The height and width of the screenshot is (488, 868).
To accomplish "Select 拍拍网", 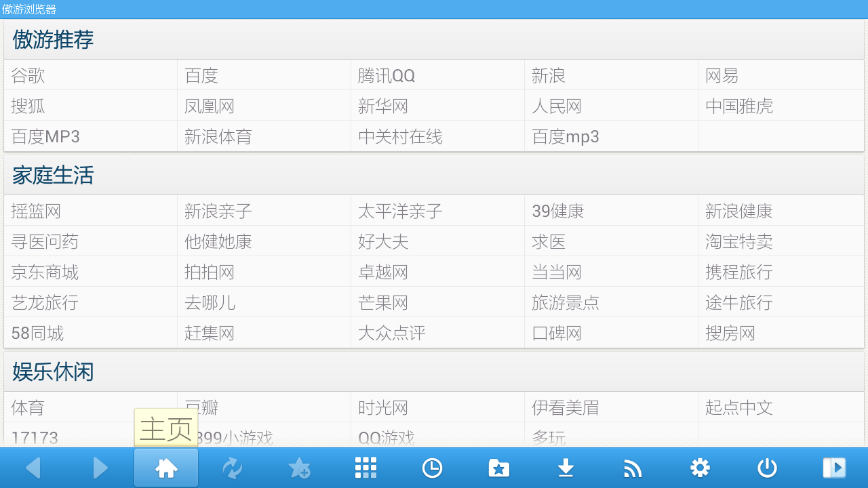I will (210, 272).
